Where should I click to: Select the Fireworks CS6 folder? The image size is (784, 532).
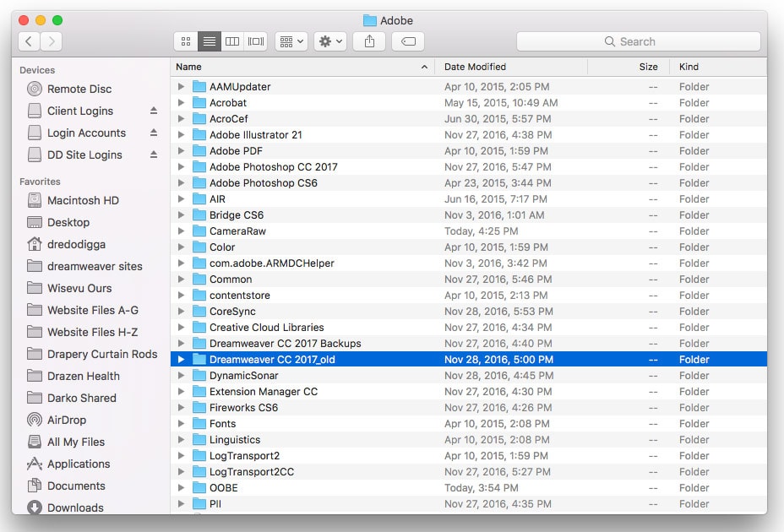[469, 408]
